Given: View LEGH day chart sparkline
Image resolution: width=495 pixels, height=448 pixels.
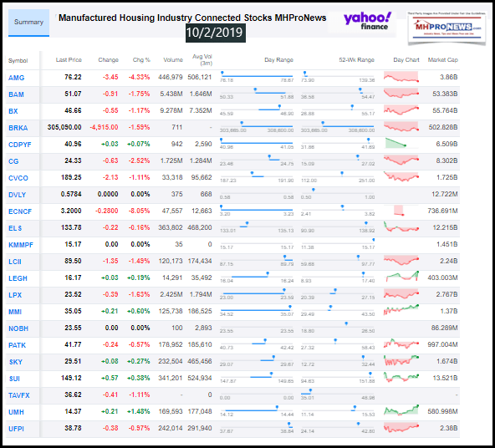Looking at the screenshot, I should point(402,276).
